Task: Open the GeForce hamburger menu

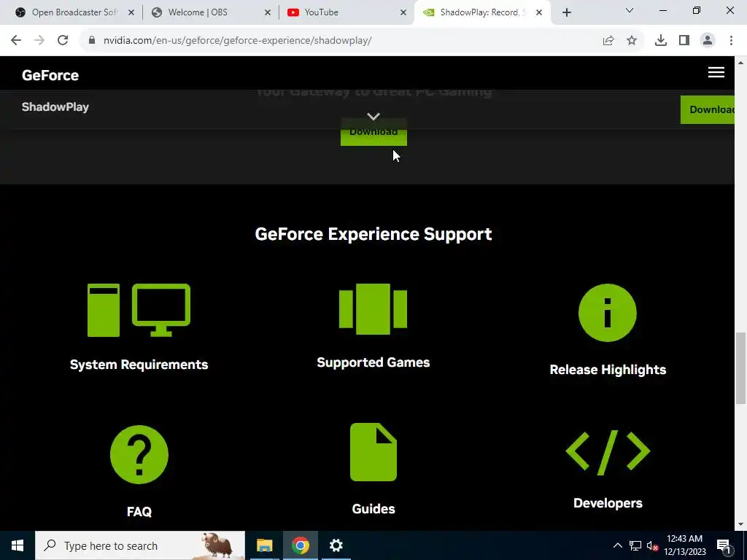Action: tap(716, 72)
